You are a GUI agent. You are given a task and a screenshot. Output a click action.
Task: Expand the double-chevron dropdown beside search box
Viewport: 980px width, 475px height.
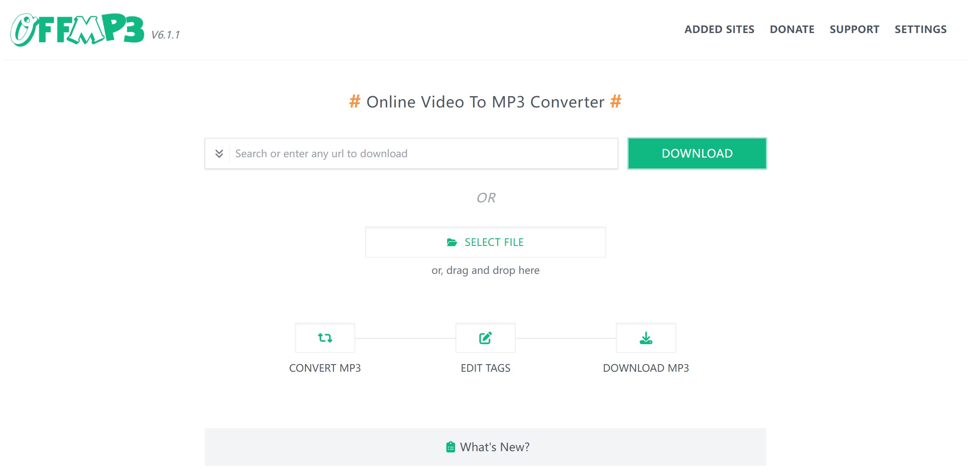[x=219, y=153]
